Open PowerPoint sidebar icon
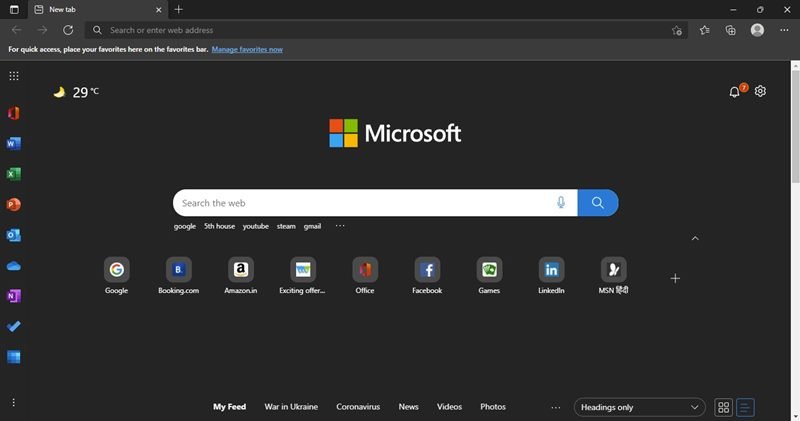 coord(14,205)
